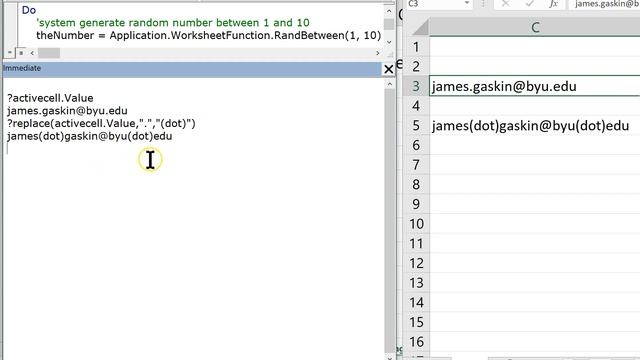640x360 pixels.
Task: Click the Immediate window title bar
Action: pos(192,69)
